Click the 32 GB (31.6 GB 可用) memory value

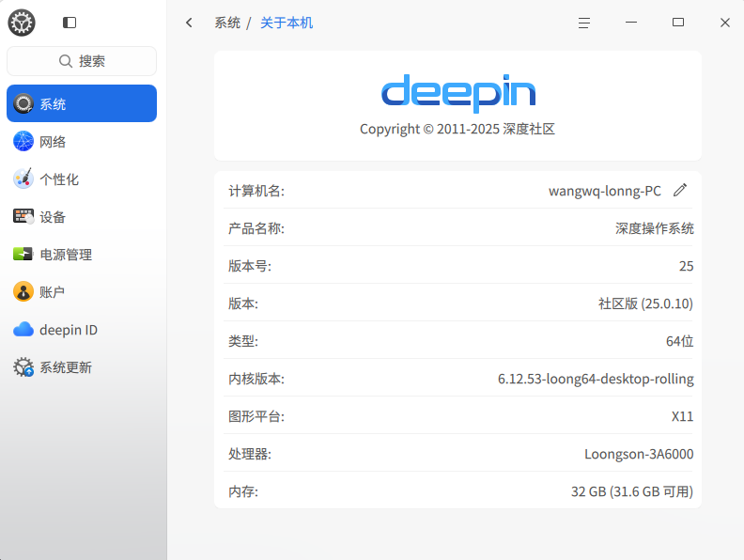click(x=632, y=491)
